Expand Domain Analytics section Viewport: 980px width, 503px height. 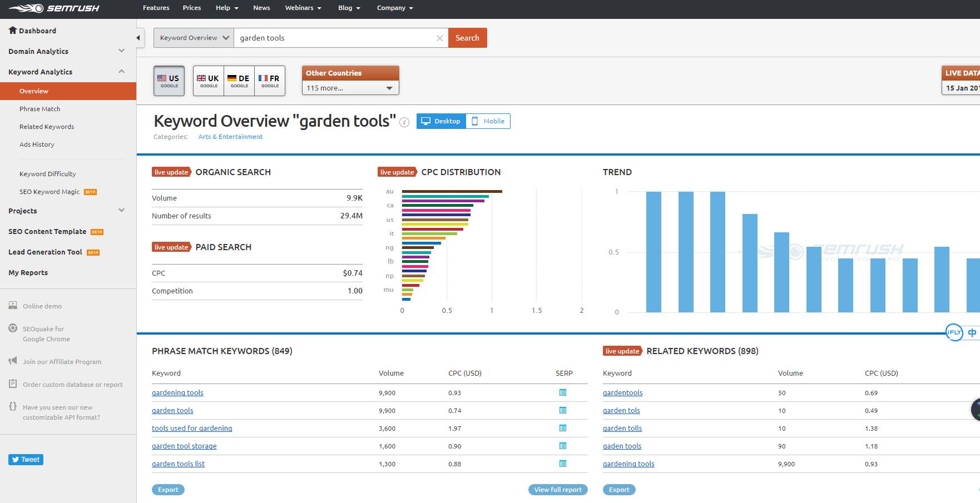[x=67, y=51]
